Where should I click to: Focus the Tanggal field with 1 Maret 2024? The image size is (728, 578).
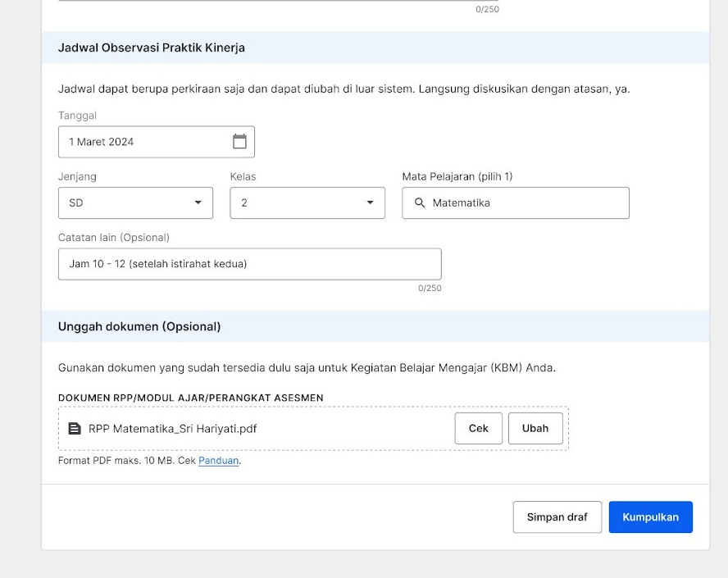[x=157, y=142]
